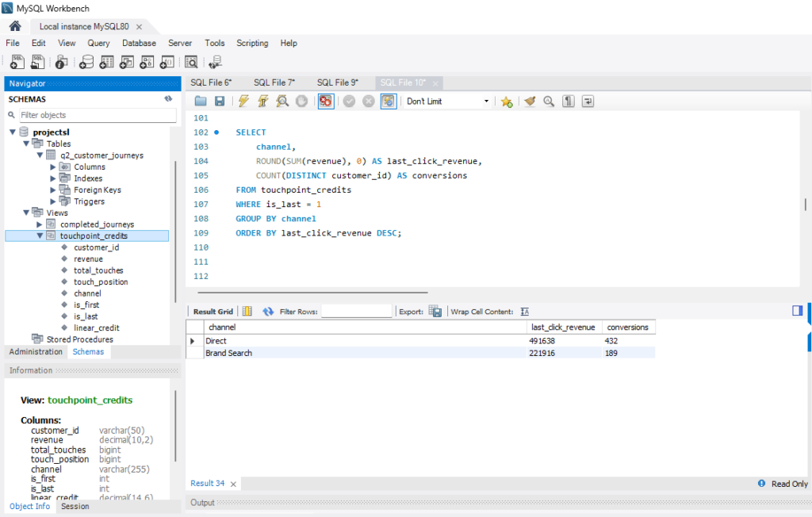812x517 pixels.
Task: Stop the executing query icon
Action: click(301, 101)
